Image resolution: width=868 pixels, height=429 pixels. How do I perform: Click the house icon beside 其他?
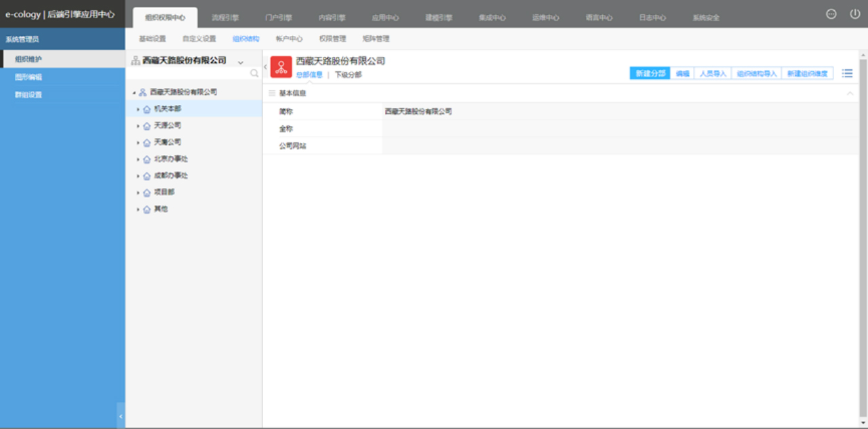pos(146,209)
